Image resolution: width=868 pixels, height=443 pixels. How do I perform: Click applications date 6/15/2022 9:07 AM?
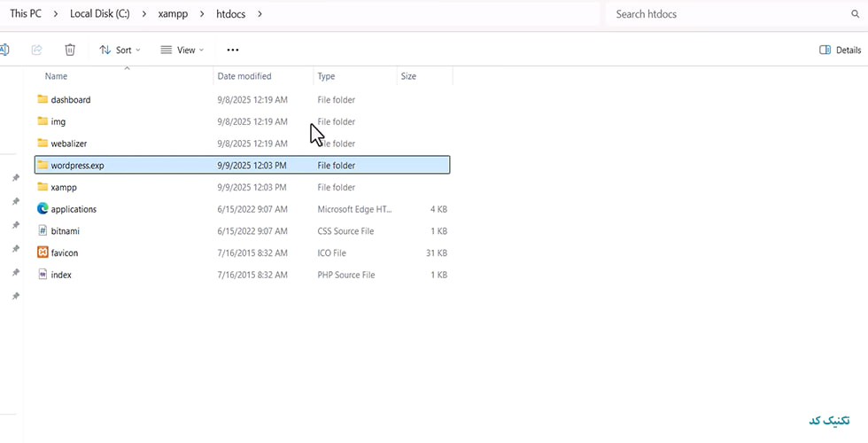(x=252, y=209)
